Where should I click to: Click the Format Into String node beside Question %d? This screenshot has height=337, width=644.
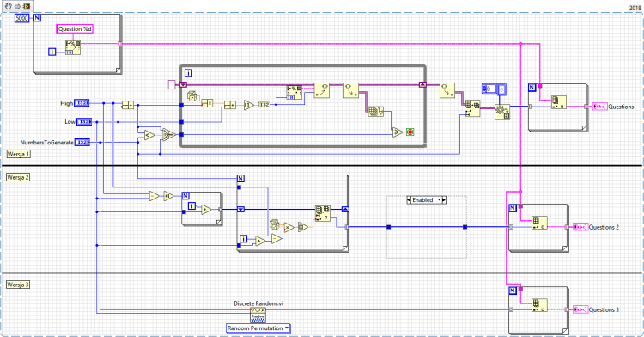[x=73, y=47]
